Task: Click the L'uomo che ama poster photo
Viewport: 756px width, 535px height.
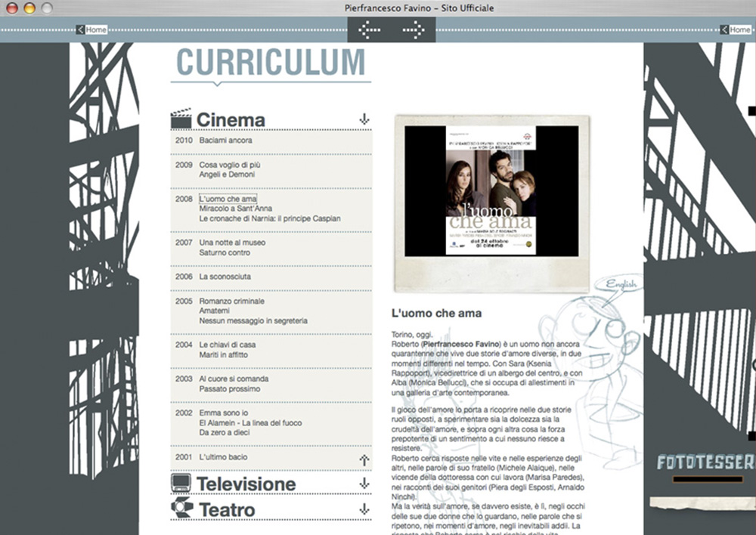Action: pyautogui.click(x=491, y=191)
